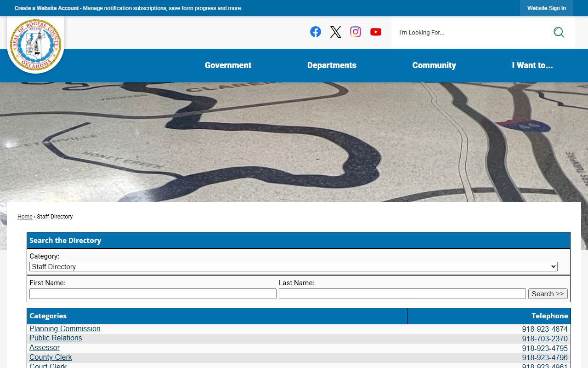The width and height of the screenshot is (588, 368).
Task: Open the Assessor link
Action: point(45,348)
